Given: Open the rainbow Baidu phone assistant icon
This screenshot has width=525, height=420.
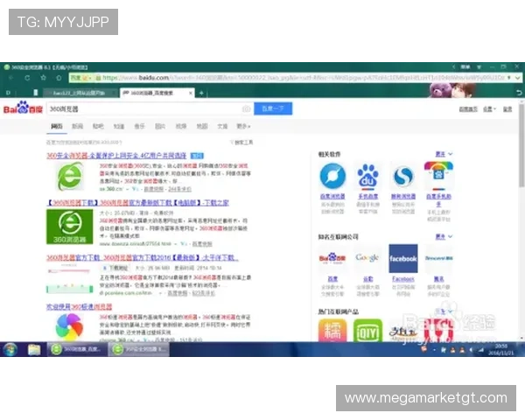Looking at the screenshot, I should (x=438, y=176).
